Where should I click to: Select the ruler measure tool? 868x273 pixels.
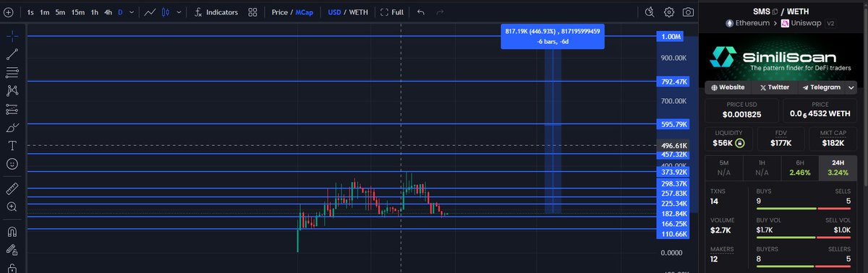coord(12,188)
